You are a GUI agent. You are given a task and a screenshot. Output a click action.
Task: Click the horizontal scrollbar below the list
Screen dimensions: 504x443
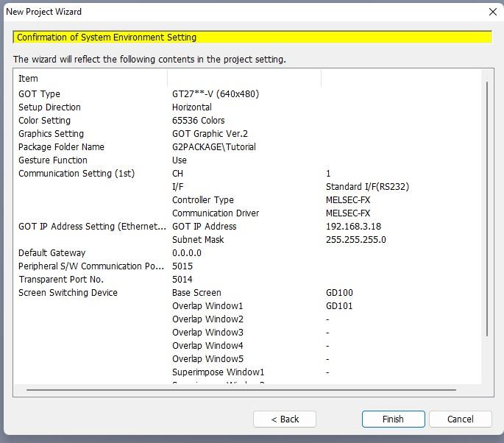(241, 390)
